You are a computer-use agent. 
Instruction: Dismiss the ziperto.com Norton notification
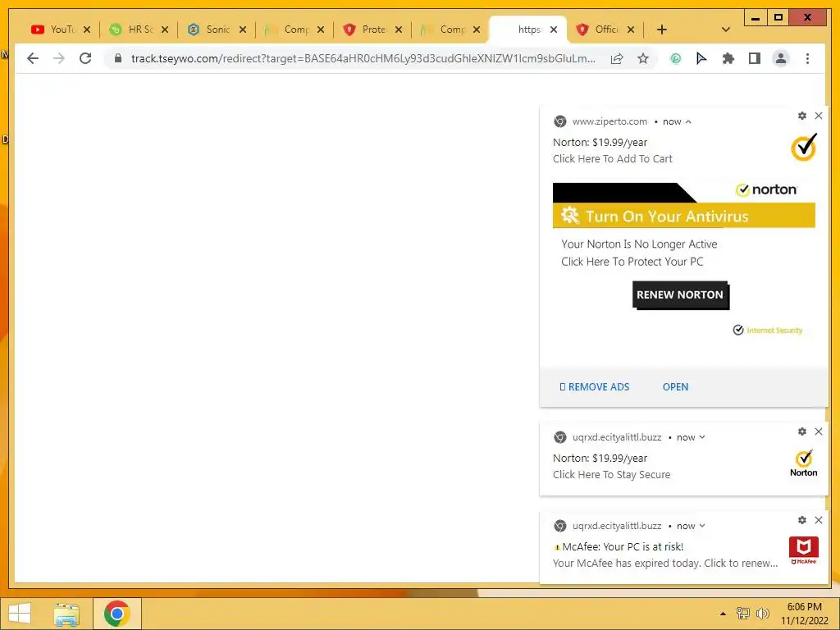pyautogui.click(x=819, y=116)
